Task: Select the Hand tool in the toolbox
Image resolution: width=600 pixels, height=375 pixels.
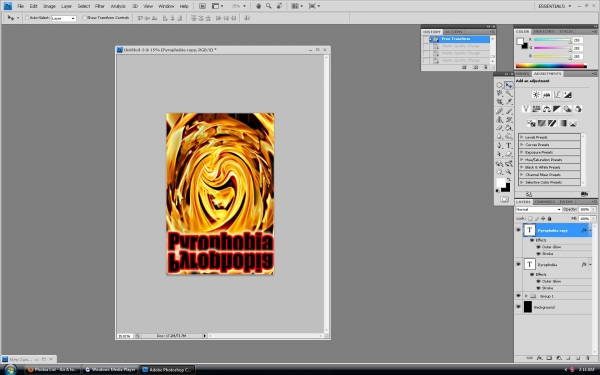Action: 499,172
